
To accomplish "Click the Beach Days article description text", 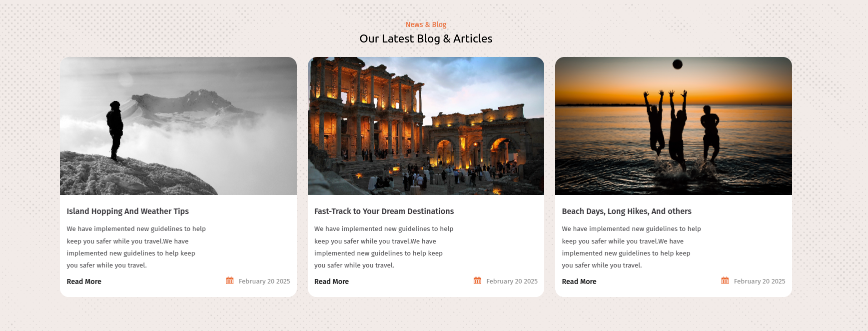I will coord(632,247).
